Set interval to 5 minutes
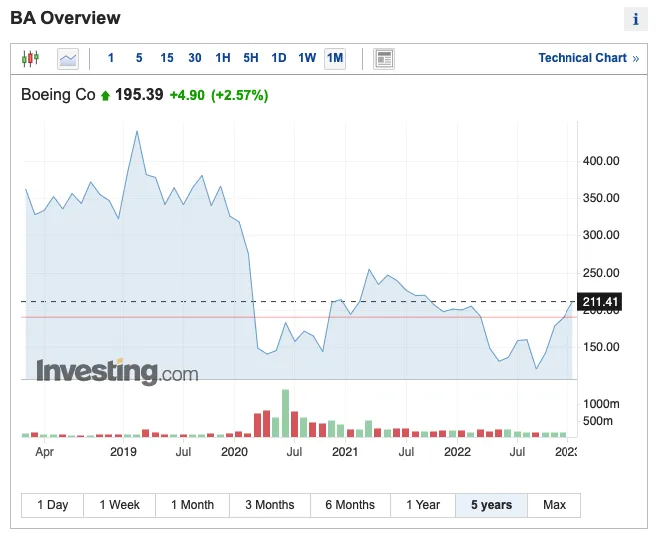Viewport: 661px width, 539px height. click(x=139, y=58)
